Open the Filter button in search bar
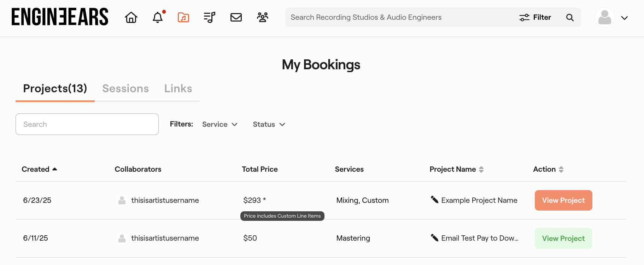644x265 pixels. (x=535, y=17)
